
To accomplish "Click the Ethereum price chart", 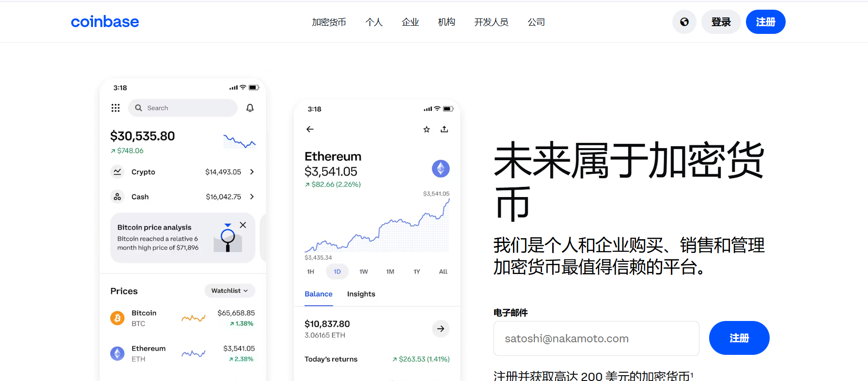I will (377, 225).
